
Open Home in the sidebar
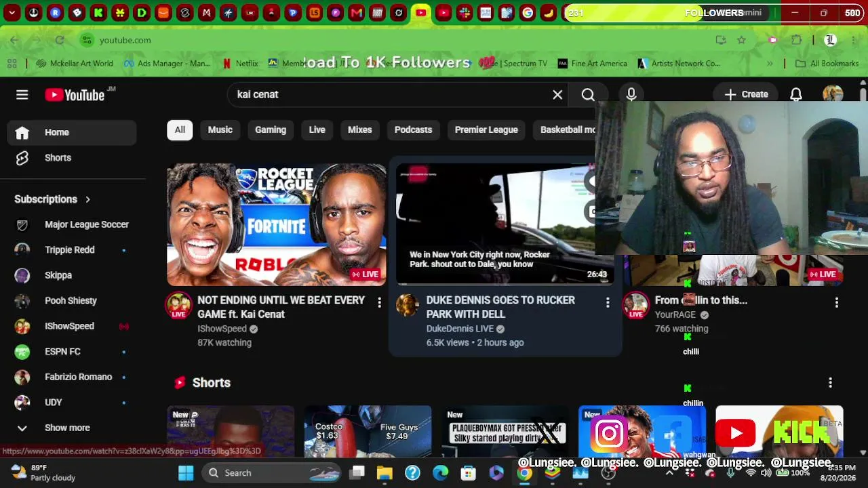(72, 132)
